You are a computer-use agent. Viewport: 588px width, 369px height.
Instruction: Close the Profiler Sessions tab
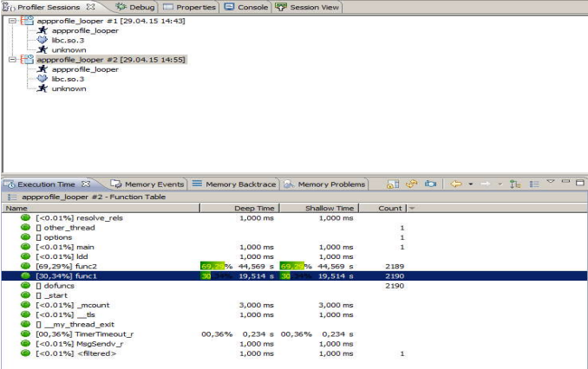pos(90,7)
